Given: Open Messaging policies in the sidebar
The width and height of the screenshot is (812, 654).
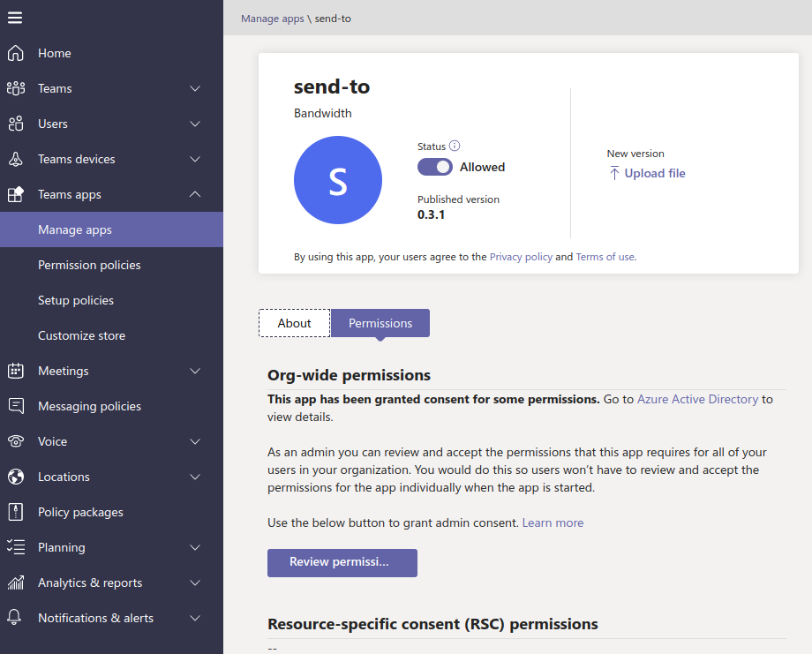Looking at the screenshot, I should point(111,406).
